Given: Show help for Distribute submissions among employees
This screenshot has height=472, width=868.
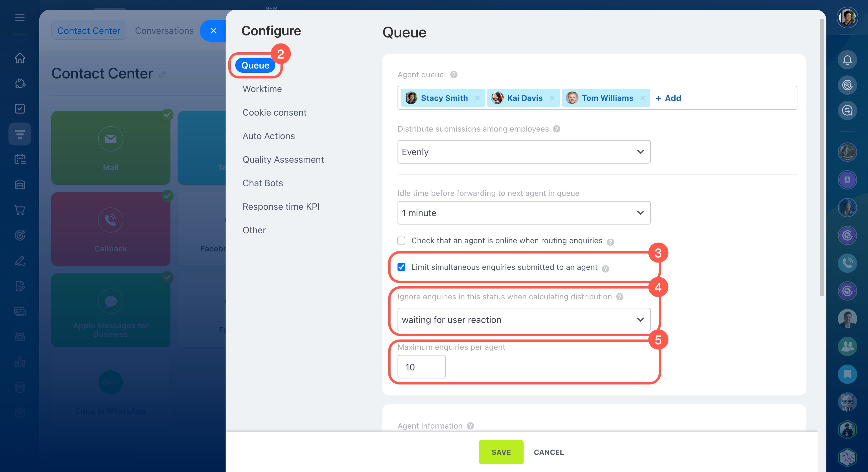Looking at the screenshot, I should click(557, 129).
